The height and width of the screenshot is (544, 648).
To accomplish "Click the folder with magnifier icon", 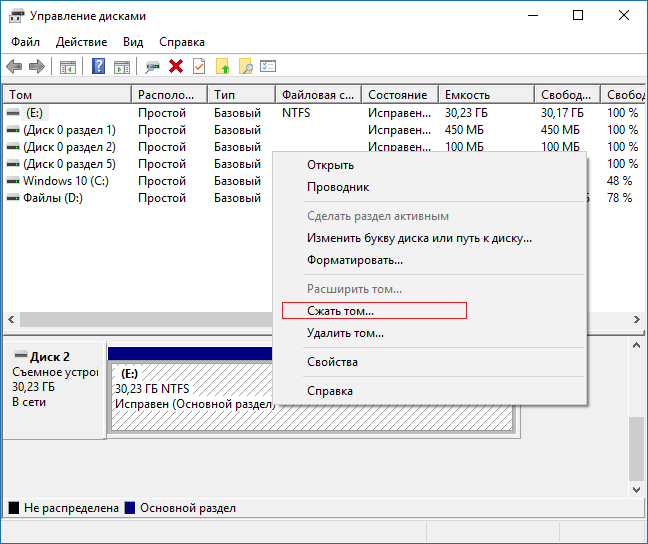I will pos(245,66).
